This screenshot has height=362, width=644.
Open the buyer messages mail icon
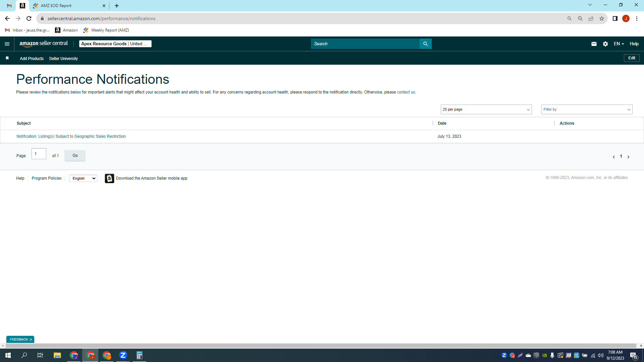594,44
